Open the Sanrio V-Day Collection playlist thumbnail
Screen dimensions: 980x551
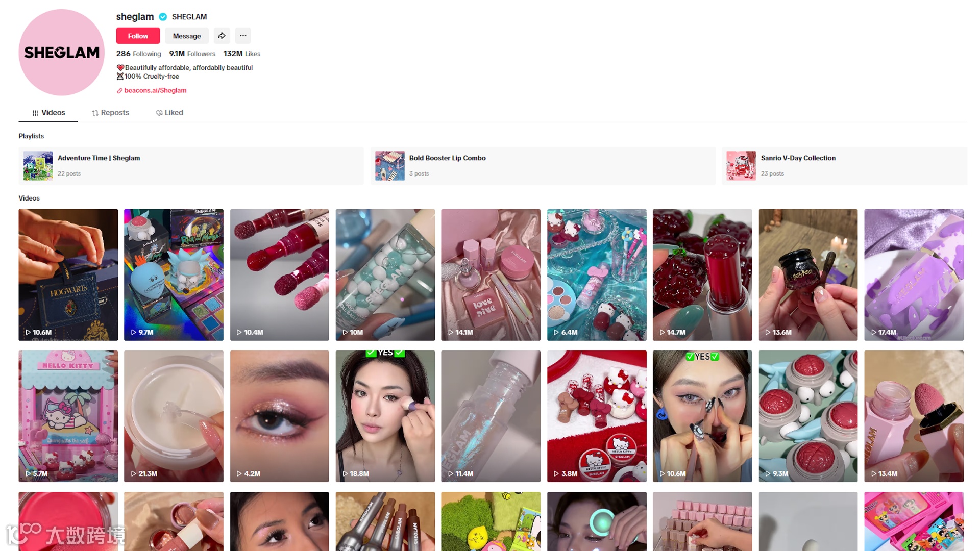[741, 166]
